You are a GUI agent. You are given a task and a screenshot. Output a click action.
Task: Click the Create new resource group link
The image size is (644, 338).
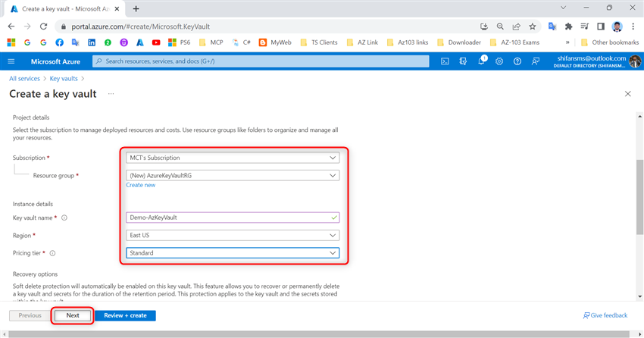[140, 185]
